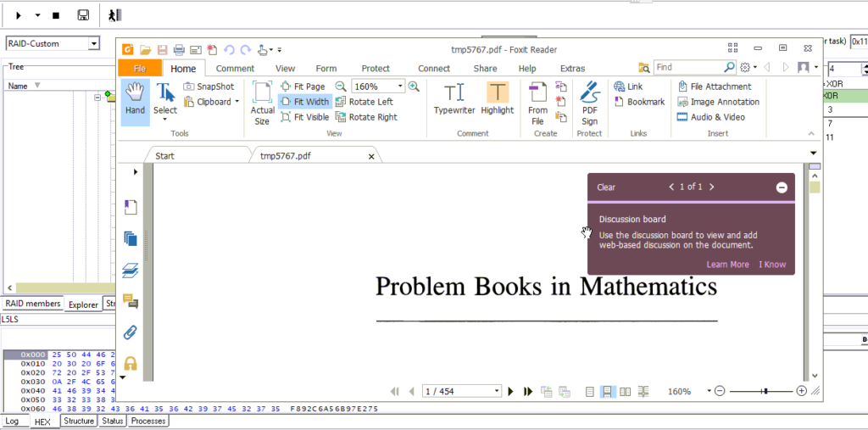
Task: Select the Hand tool in Foxit ribbon
Action: [x=135, y=102]
